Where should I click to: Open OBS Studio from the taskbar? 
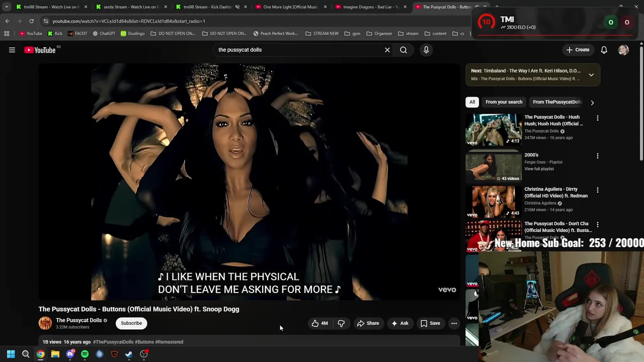pyautogui.click(x=144, y=354)
